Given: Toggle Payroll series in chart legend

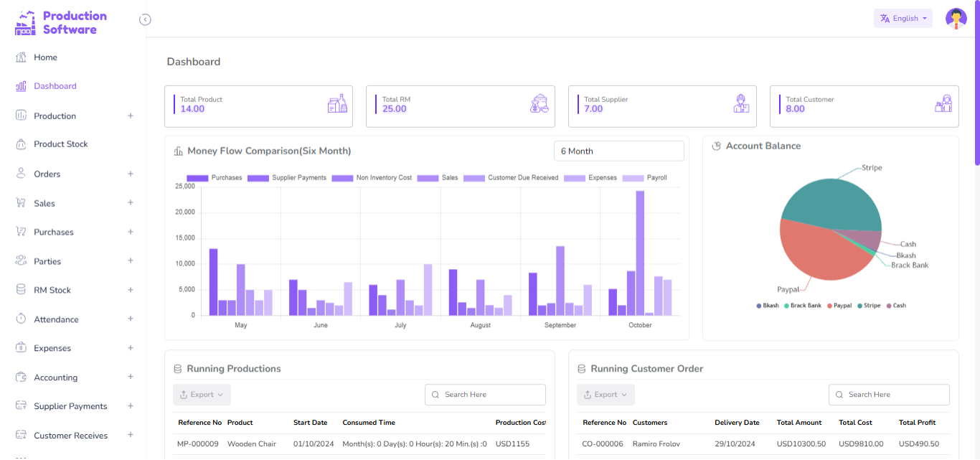Looking at the screenshot, I should point(644,178).
